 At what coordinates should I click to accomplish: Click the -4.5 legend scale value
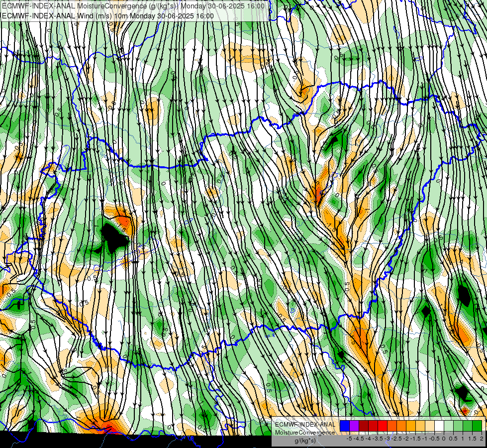(359, 439)
